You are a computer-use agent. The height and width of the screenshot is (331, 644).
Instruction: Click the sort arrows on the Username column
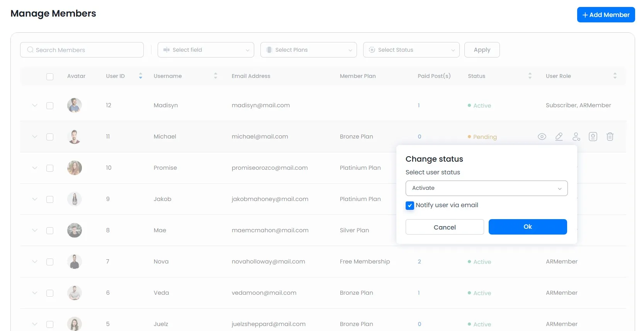click(x=216, y=76)
